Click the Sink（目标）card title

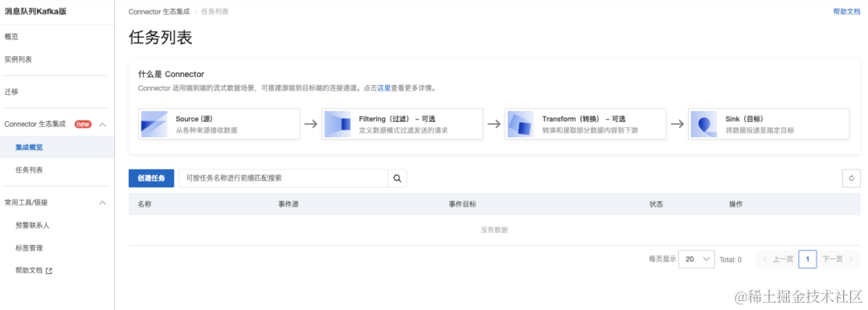pos(744,119)
